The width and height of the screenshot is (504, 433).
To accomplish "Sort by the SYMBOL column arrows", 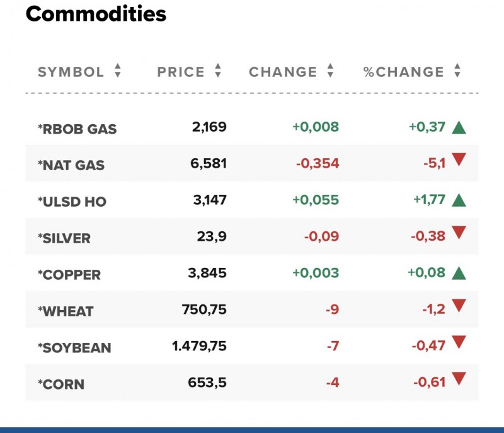I will pos(118,72).
